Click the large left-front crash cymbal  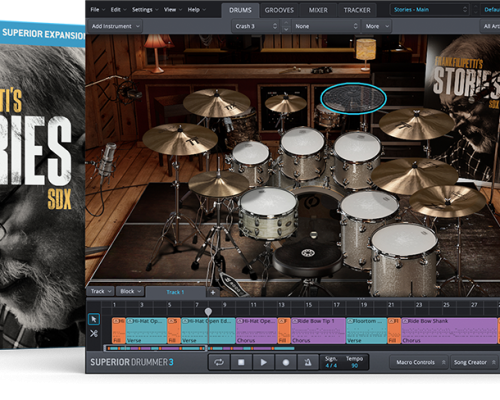180,139
